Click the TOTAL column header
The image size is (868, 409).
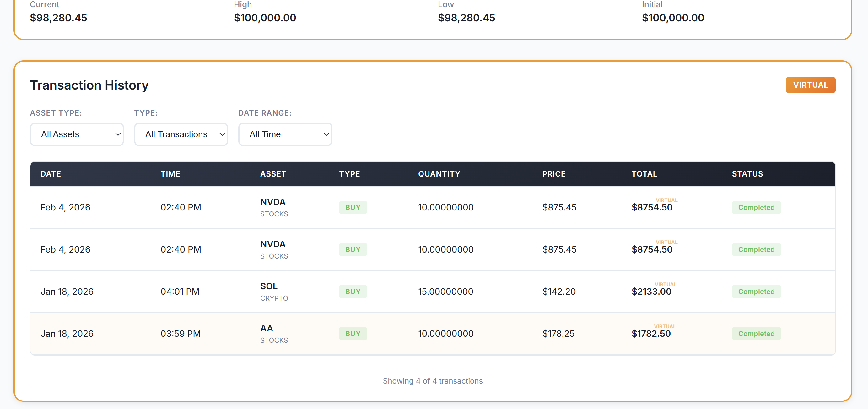coord(644,174)
